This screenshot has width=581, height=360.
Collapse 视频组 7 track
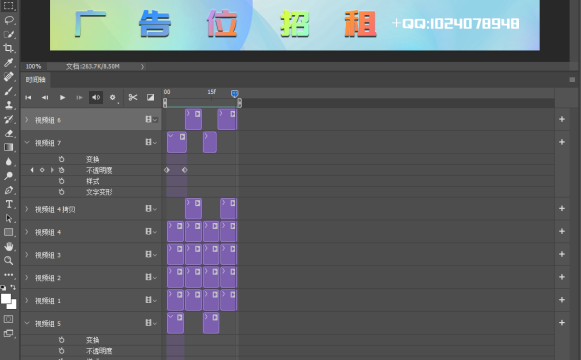27,142
